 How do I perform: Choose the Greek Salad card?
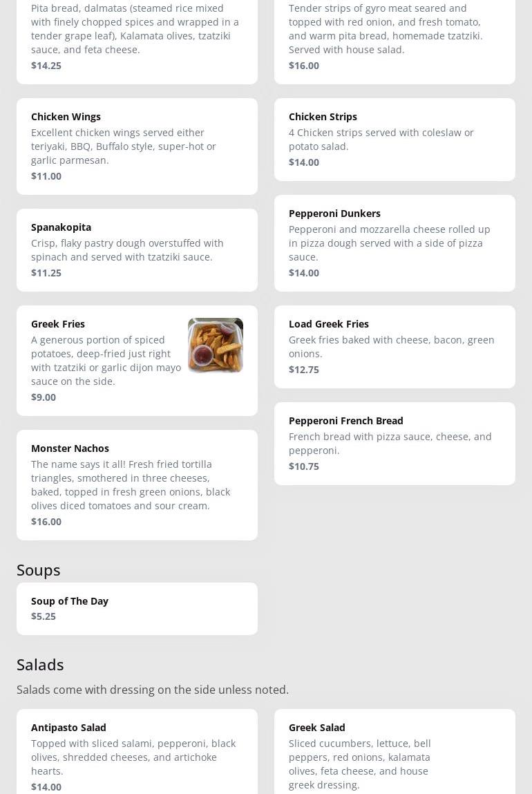click(x=394, y=753)
